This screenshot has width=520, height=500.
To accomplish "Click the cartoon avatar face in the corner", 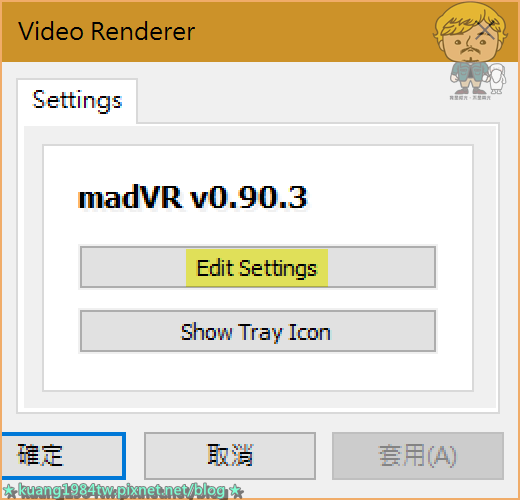I will pyautogui.click(x=470, y=33).
